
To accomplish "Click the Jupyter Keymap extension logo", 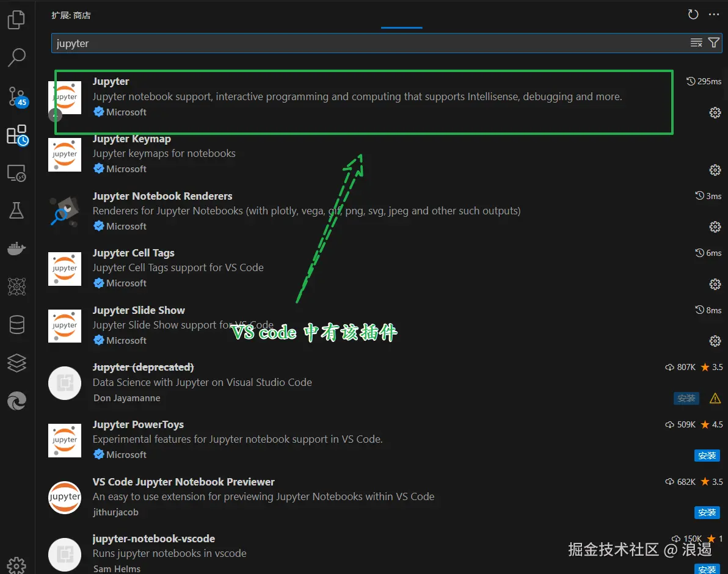I will 65,154.
